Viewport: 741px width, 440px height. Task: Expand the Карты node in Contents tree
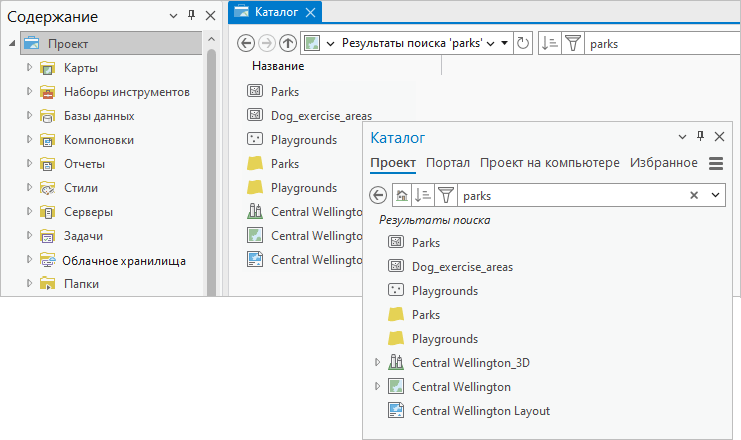(29, 68)
